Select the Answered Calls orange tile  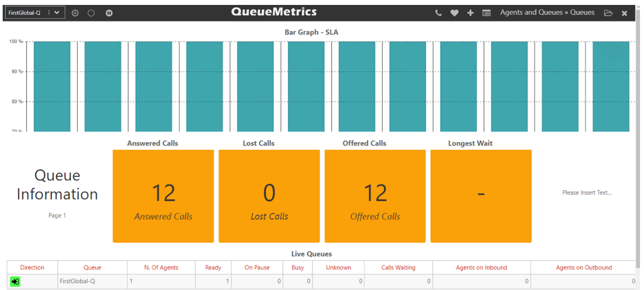pos(163,196)
